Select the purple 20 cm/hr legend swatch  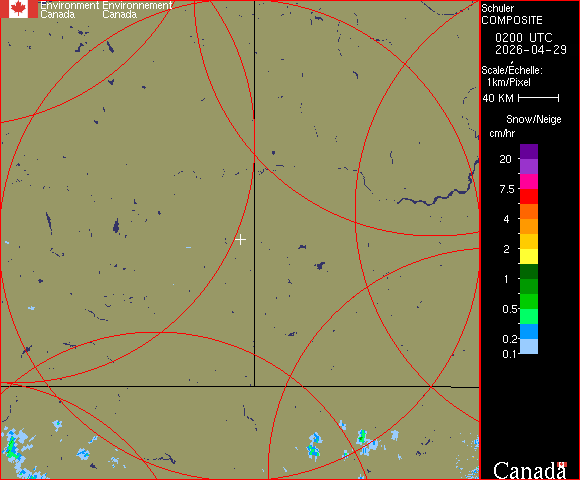[x=529, y=166]
